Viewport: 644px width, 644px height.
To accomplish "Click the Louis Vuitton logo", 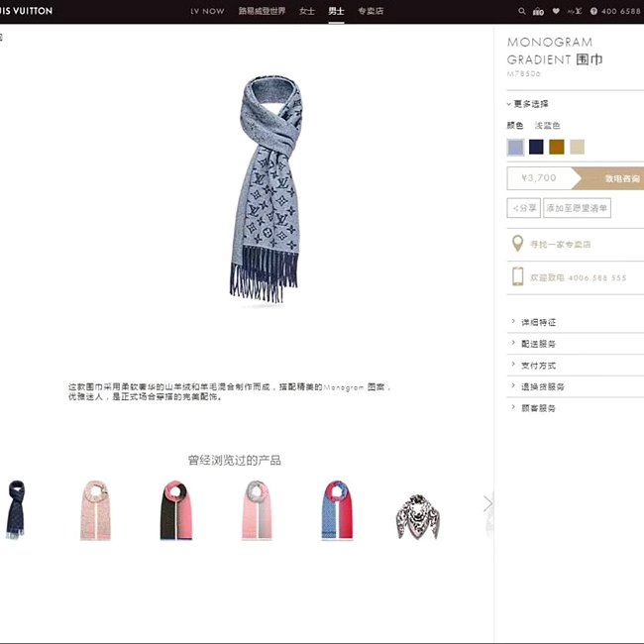I will tap(27, 11).
